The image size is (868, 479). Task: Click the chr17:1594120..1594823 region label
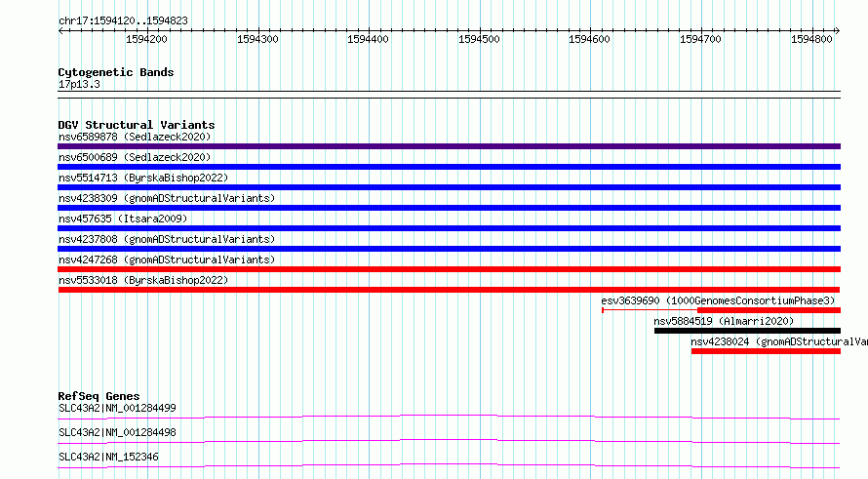(123, 21)
